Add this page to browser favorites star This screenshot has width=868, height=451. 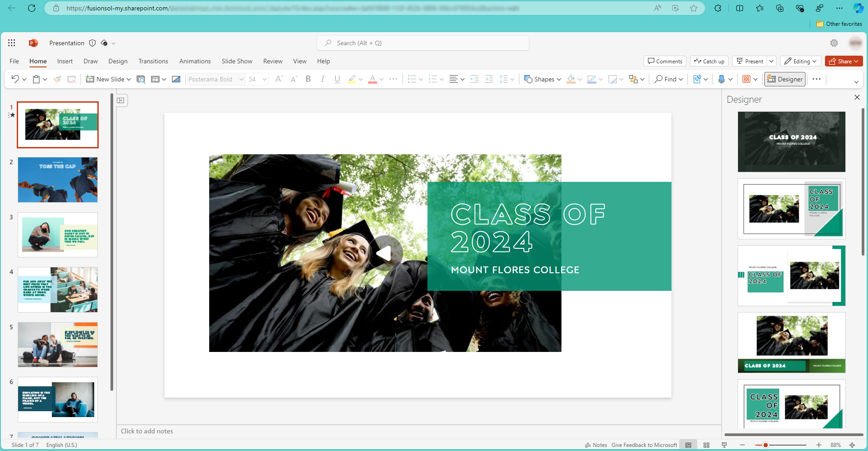(x=694, y=8)
